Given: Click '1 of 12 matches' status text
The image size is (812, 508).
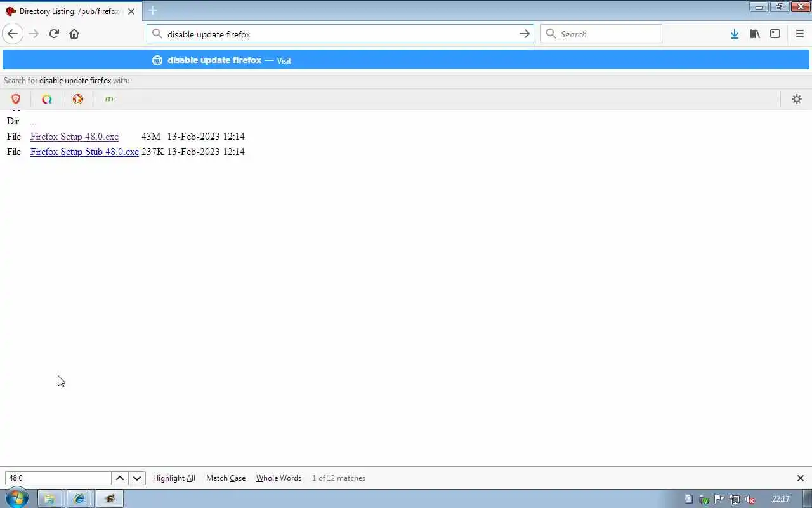Looking at the screenshot, I should pos(339,478).
